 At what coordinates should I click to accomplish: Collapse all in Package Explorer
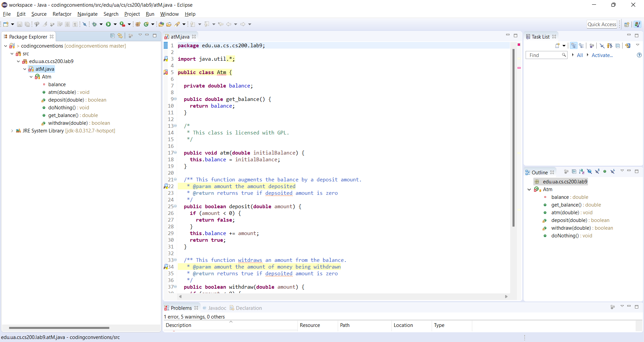(x=112, y=36)
